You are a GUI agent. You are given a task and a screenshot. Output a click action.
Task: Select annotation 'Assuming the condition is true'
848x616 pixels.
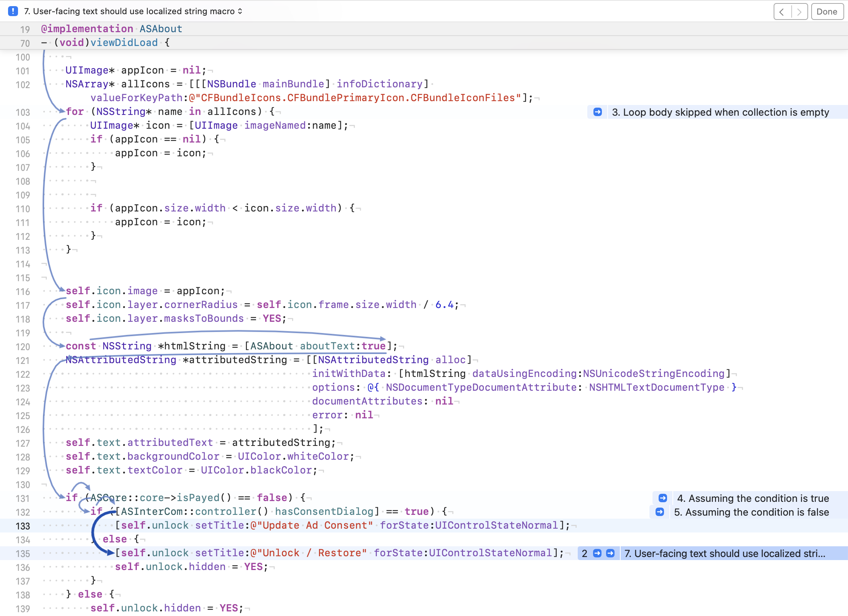click(753, 498)
